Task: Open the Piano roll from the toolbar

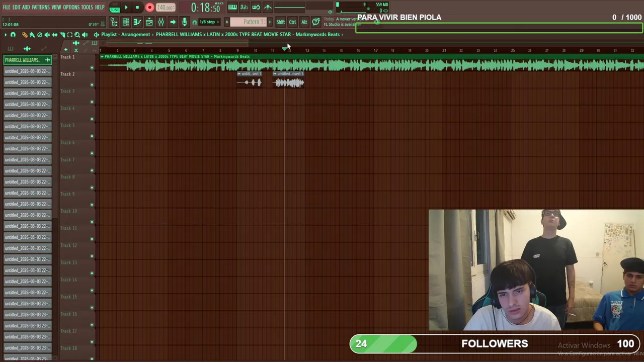Action: [x=137, y=22]
